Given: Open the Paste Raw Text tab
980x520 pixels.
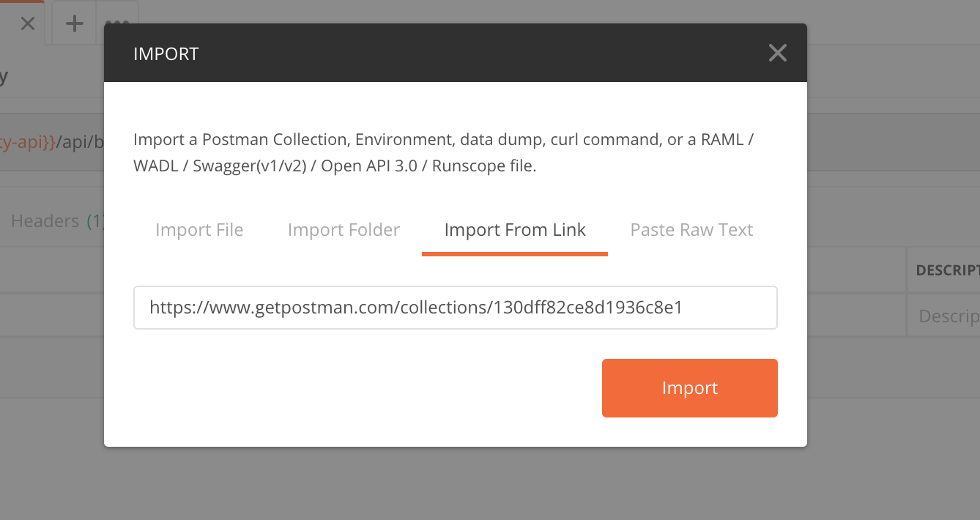Looking at the screenshot, I should [x=691, y=229].
